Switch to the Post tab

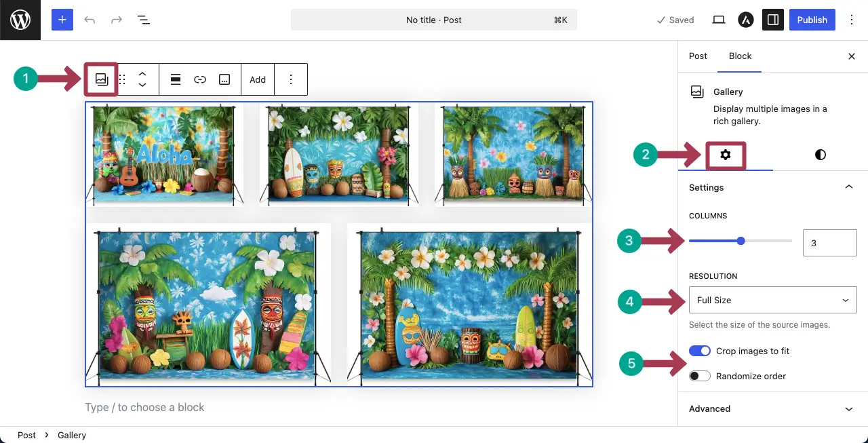tap(698, 56)
